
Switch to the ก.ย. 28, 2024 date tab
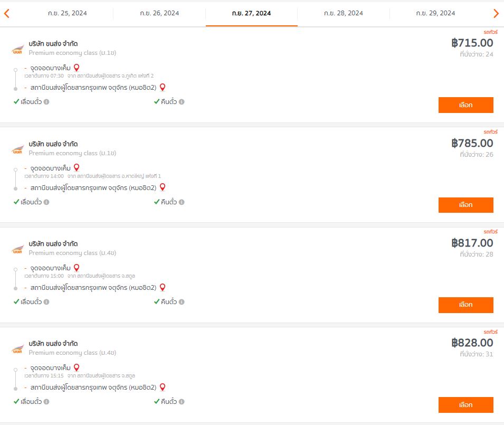(x=343, y=13)
